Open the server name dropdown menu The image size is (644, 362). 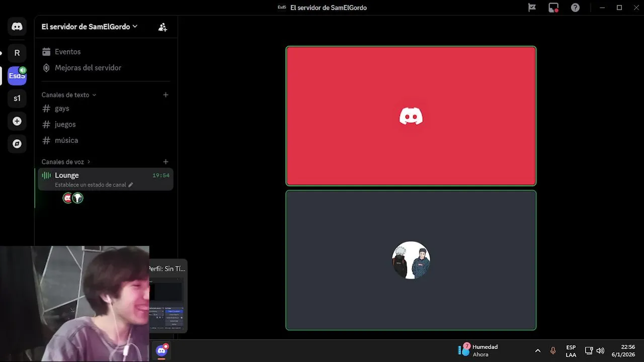pos(90,27)
